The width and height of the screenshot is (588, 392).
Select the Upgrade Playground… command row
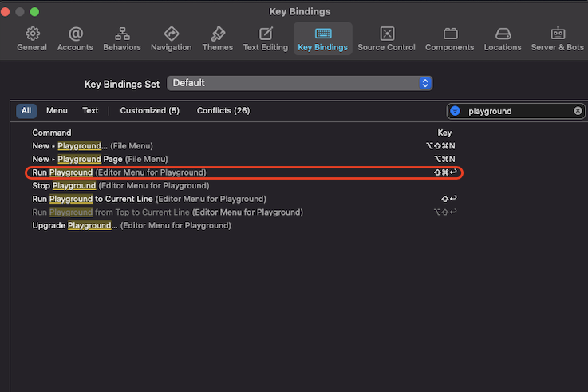point(244,225)
